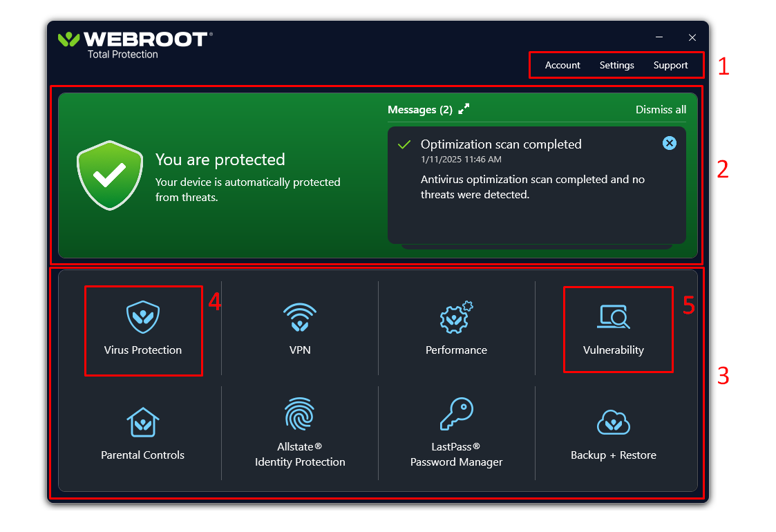This screenshot has width=776, height=532.
Task: Open the Parental Controls house icon
Action: pos(142,422)
